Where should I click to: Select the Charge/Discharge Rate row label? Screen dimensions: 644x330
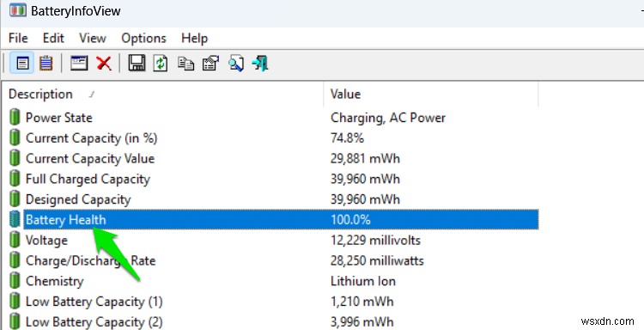tap(90, 261)
